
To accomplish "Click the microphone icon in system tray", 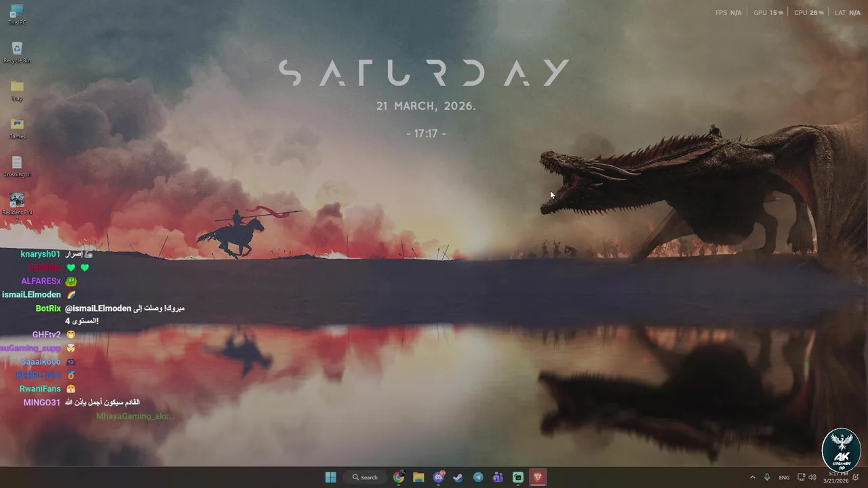I will [x=767, y=477].
